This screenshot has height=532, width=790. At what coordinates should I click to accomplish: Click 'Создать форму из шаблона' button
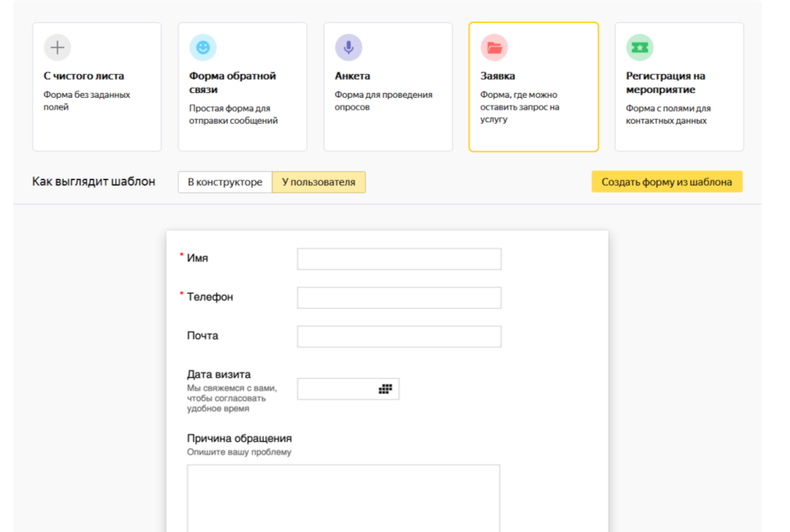click(667, 182)
